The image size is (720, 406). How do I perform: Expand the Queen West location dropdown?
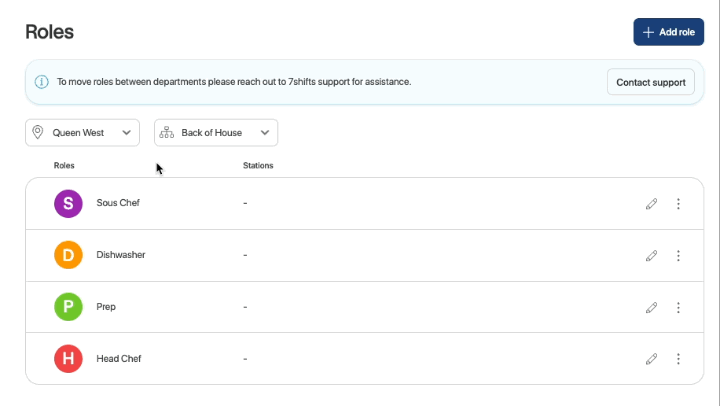tap(82, 132)
